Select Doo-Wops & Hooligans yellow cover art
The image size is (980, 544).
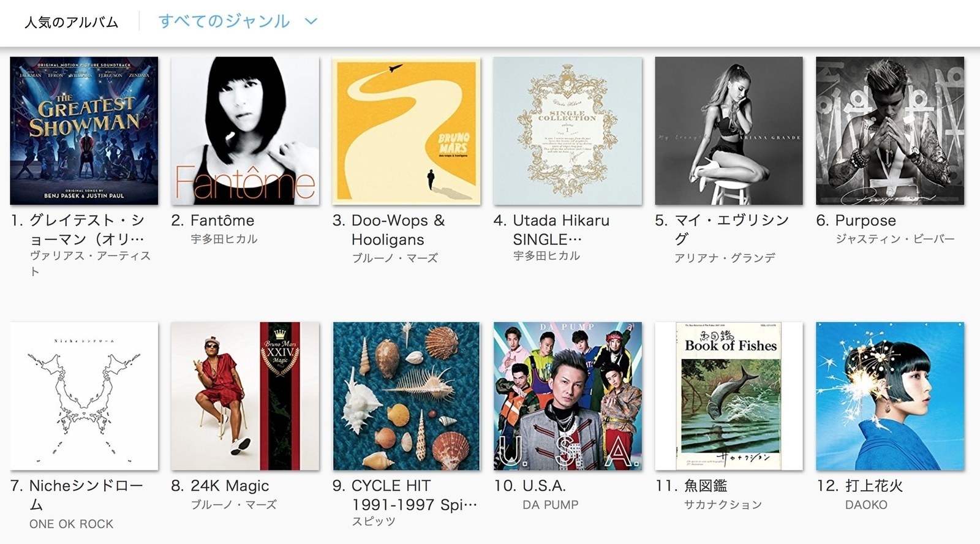[406, 130]
